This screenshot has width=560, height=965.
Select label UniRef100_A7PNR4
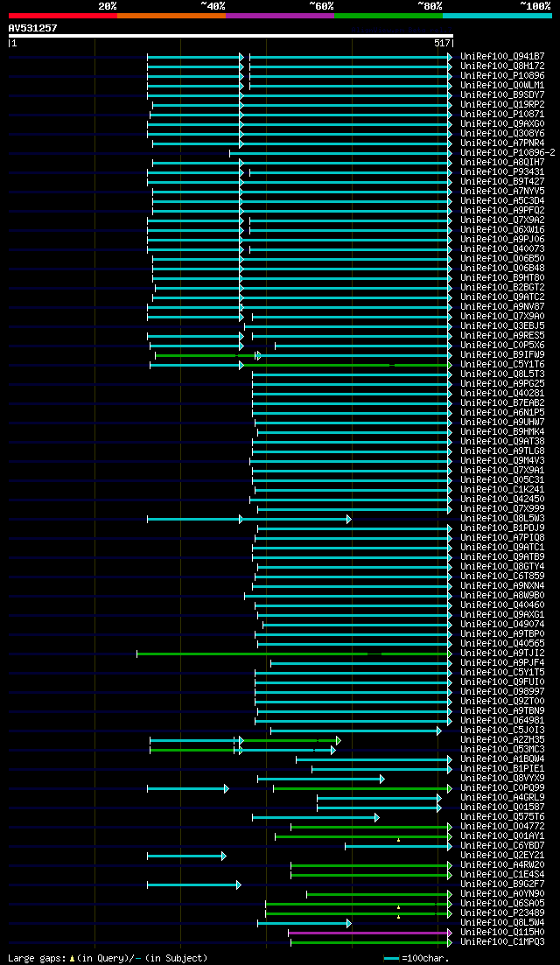tap(503, 143)
